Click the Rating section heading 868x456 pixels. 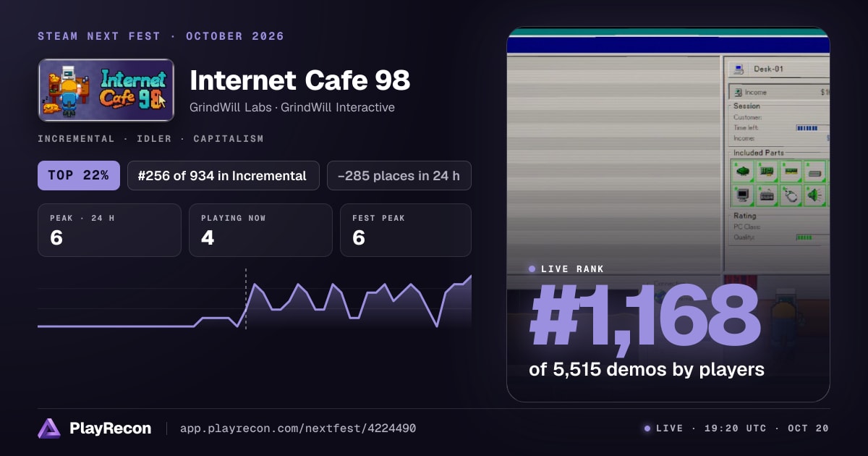tap(744, 216)
